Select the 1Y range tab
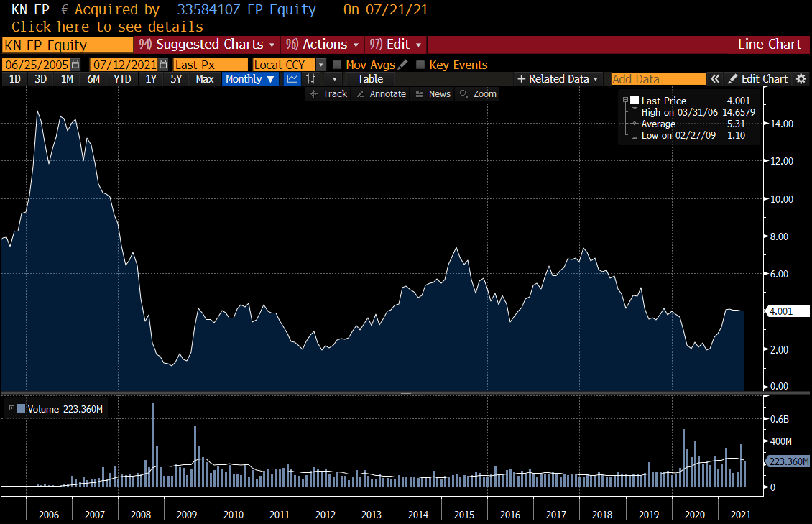812x524 pixels. tap(151, 78)
